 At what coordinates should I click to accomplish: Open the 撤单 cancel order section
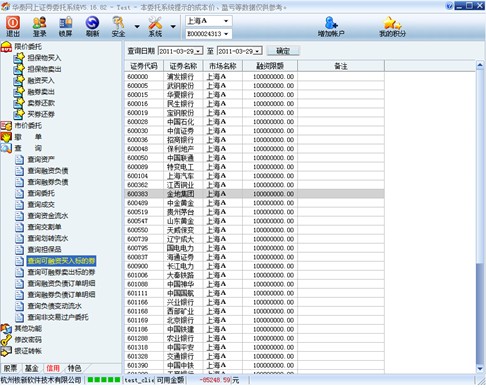pyautogui.click(x=28, y=137)
